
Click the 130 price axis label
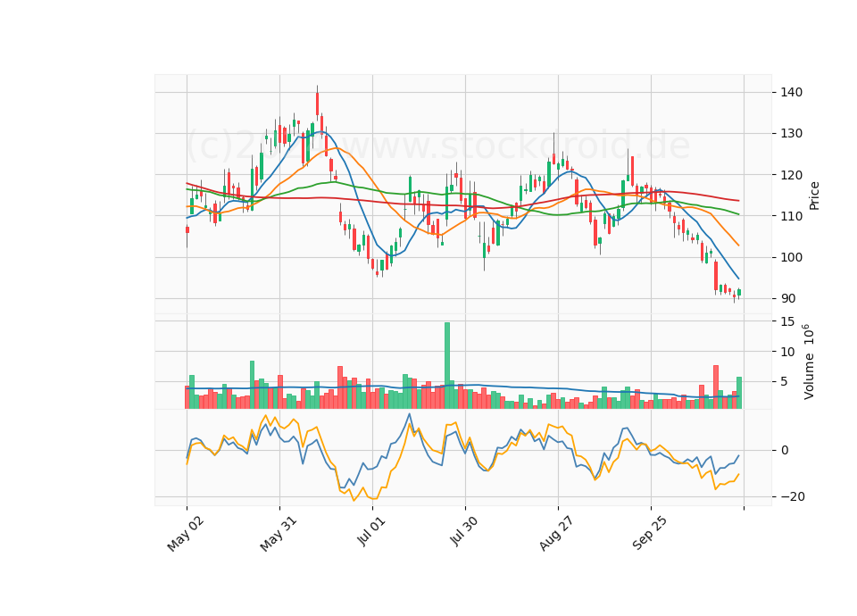pos(792,133)
